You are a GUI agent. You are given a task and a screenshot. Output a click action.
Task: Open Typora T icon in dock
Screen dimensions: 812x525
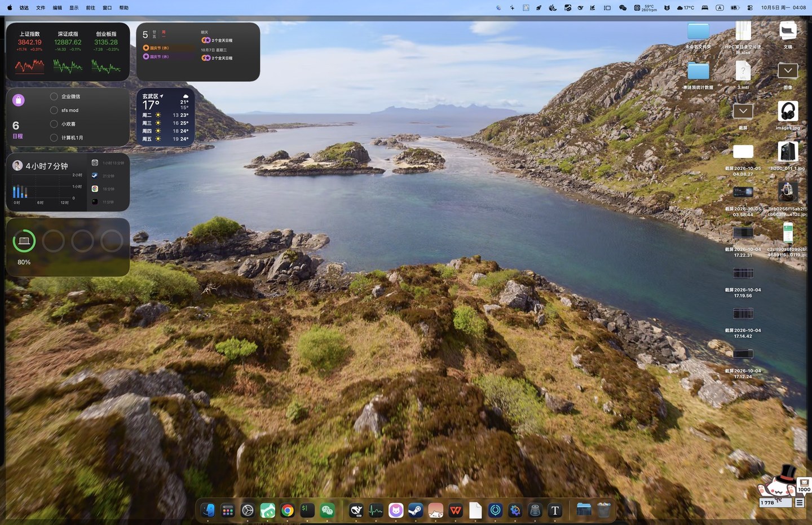coord(555,510)
